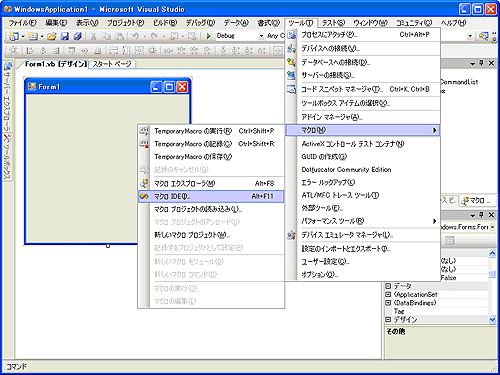
Task: Click the Redo arrow icon
Action: point(154,36)
